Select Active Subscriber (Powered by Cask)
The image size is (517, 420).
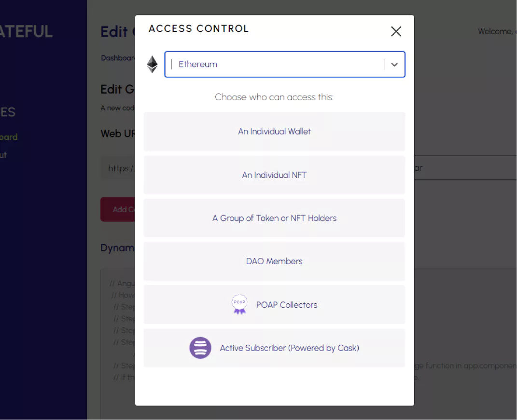tap(274, 348)
